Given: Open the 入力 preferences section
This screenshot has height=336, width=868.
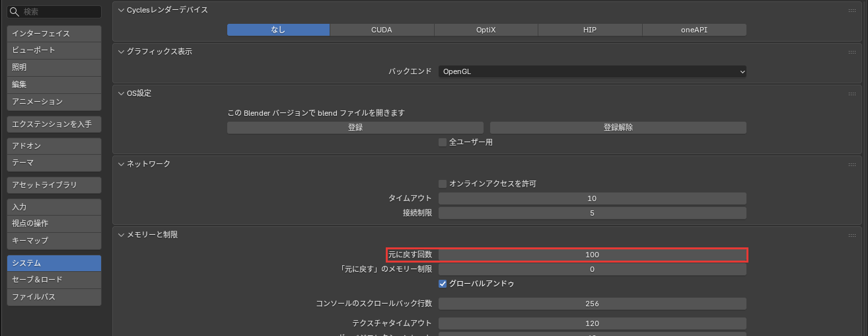Looking at the screenshot, I should tap(54, 207).
